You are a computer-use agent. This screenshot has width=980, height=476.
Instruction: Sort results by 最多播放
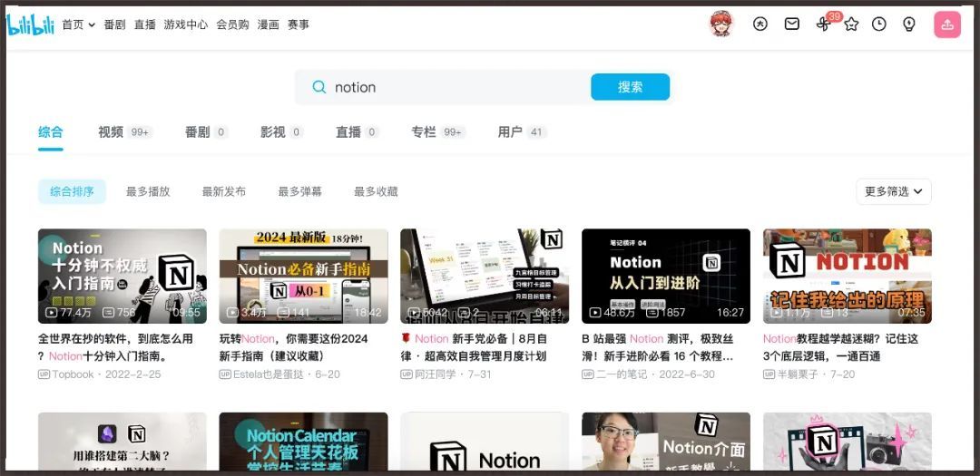click(148, 192)
